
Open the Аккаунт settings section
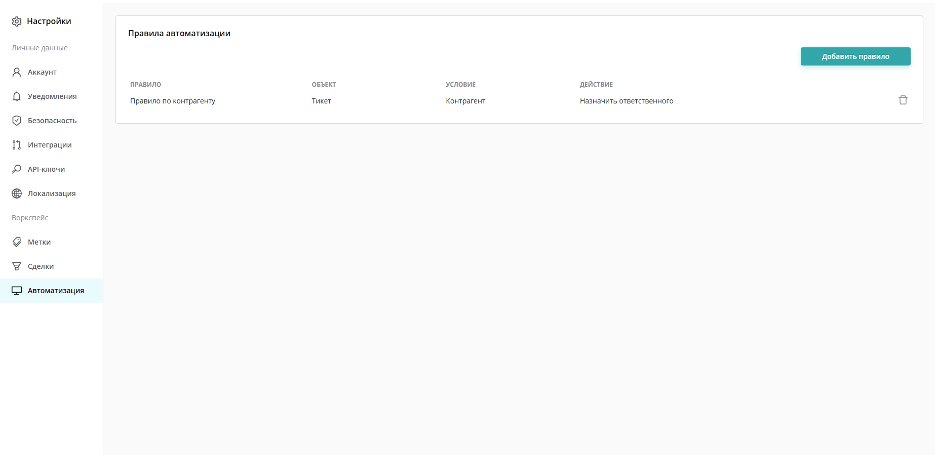coord(51,72)
